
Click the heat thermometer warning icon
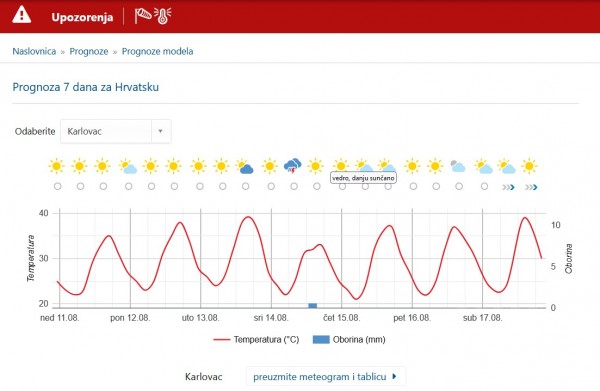click(163, 16)
